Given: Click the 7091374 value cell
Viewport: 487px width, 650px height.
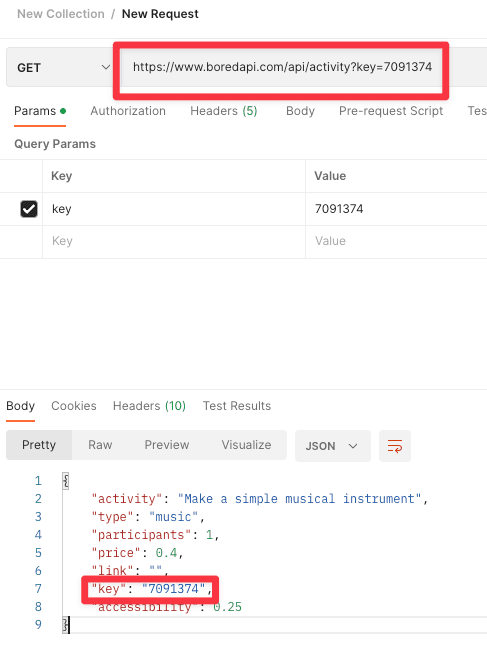Looking at the screenshot, I should pos(396,209).
